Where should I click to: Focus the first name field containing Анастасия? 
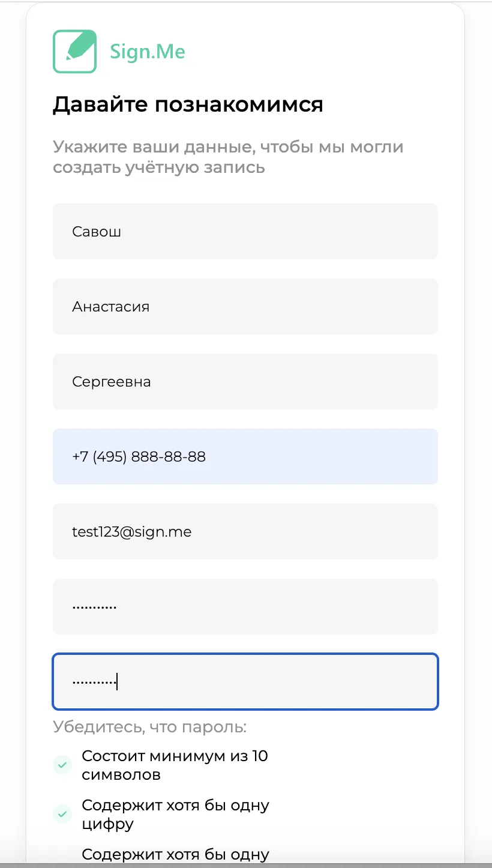tap(245, 306)
